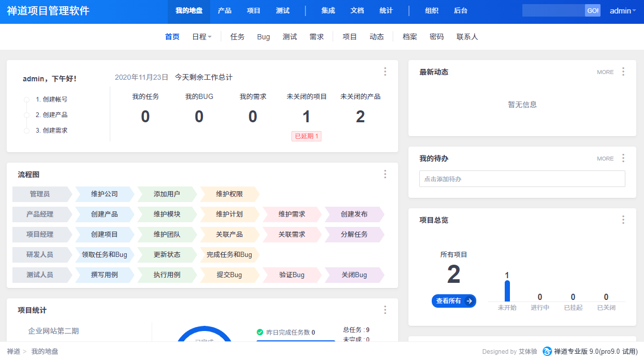644x359 pixels.
Task: Click 领取任务和Bug flowchart step
Action: [105, 255]
